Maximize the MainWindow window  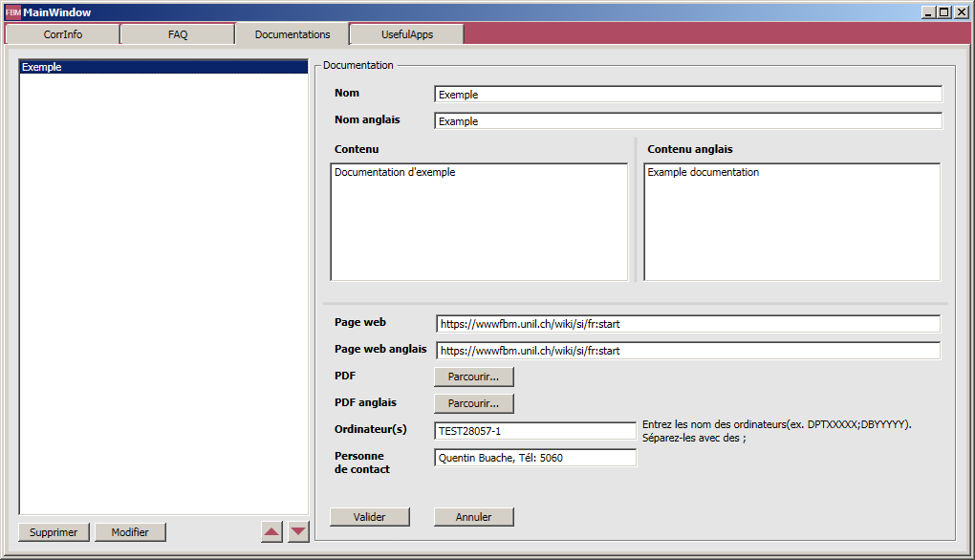(x=944, y=12)
